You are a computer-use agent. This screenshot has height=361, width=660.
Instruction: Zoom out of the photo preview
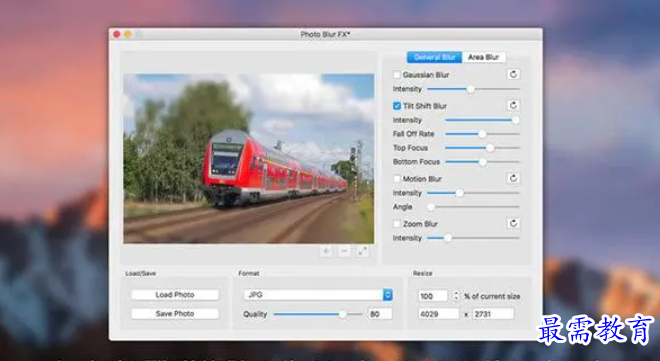(344, 251)
